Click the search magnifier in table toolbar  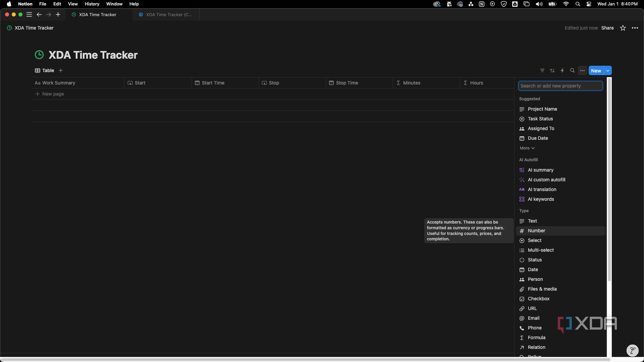(572, 71)
